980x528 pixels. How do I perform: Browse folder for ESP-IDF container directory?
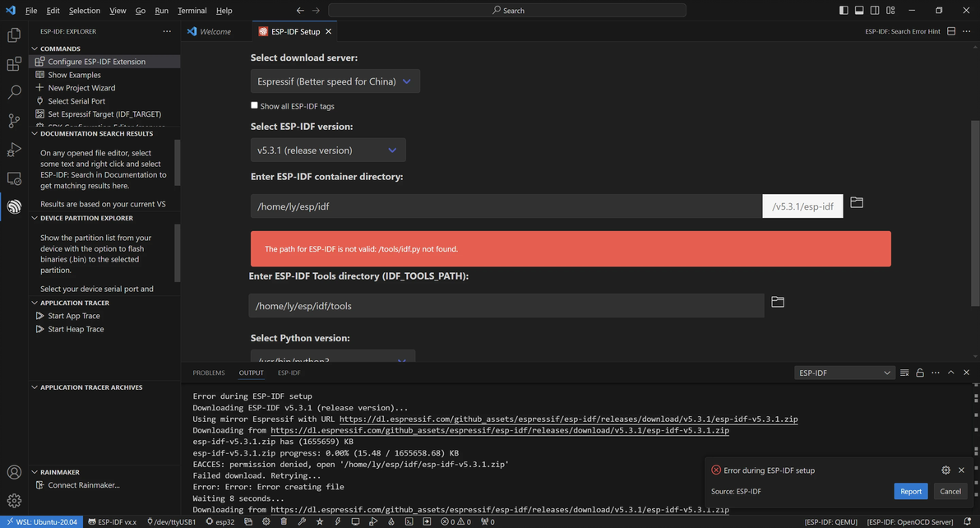[856, 202]
